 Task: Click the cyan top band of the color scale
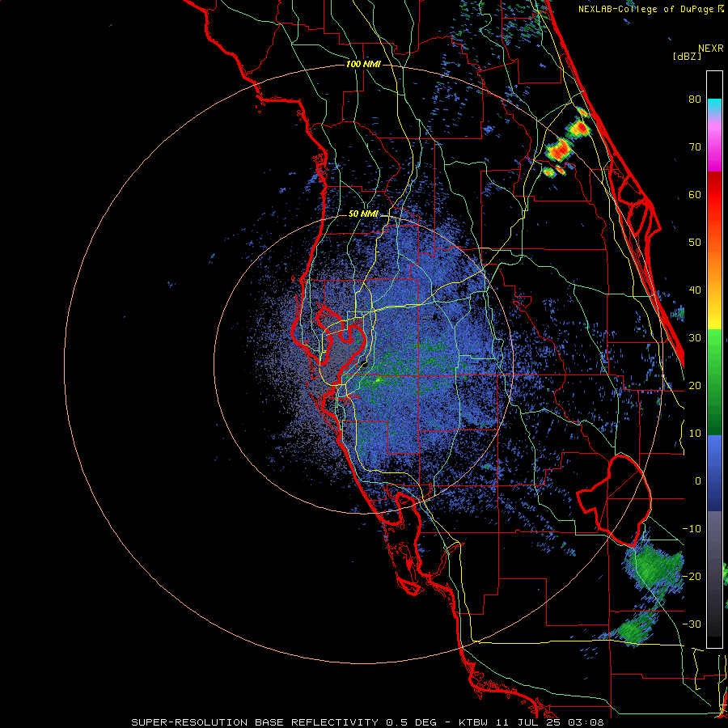pyautogui.click(x=714, y=107)
